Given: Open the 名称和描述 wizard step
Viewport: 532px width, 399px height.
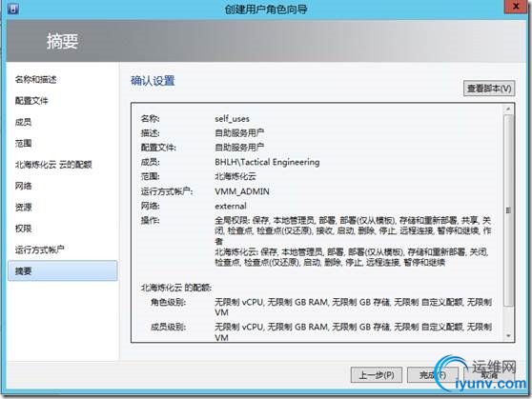Looking at the screenshot, I should (x=35, y=80).
